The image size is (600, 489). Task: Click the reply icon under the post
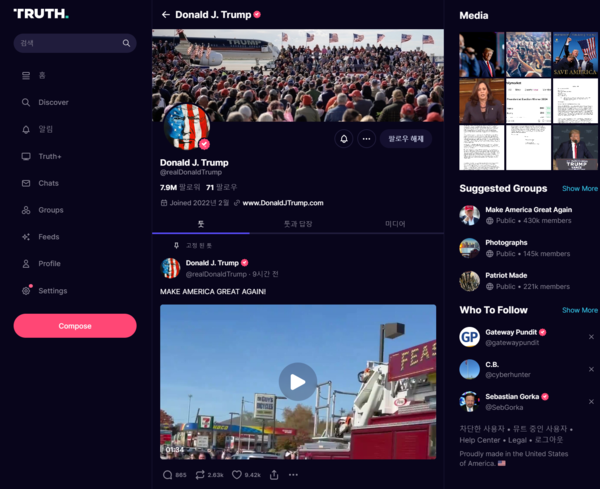167,475
